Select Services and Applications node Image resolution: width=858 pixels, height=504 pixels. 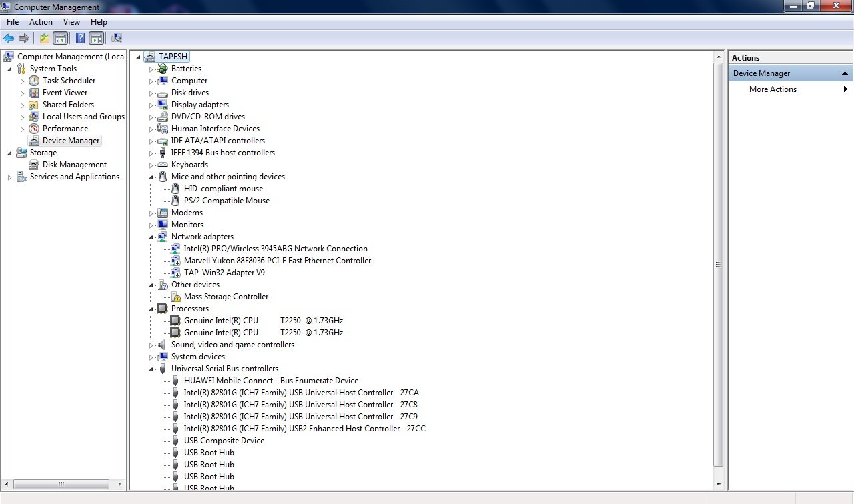(74, 177)
